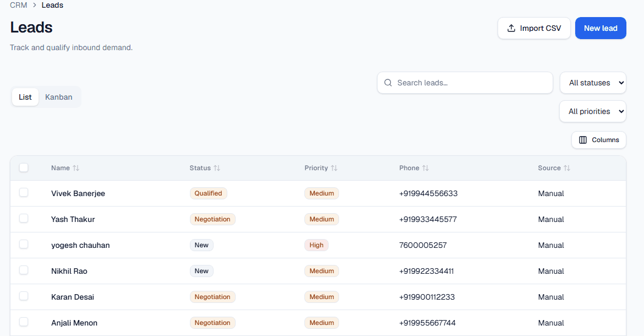The height and width of the screenshot is (336, 644).
Task: Check the Anjali Menon row checkbox
Action: tap(24, 322)
